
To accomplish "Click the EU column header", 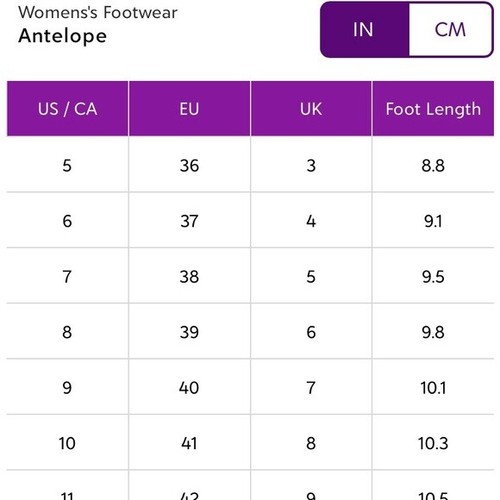I will [x=189, y=109].
